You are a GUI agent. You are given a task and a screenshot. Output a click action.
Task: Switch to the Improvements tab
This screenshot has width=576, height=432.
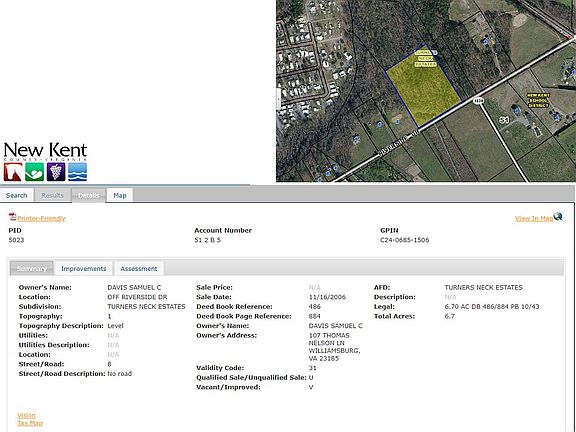coord(84,269)
